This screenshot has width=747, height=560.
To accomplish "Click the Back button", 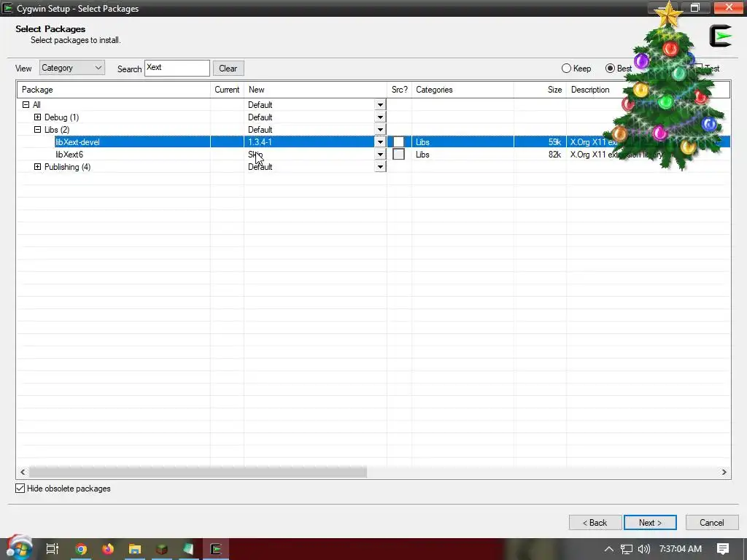I will (595, 522).
